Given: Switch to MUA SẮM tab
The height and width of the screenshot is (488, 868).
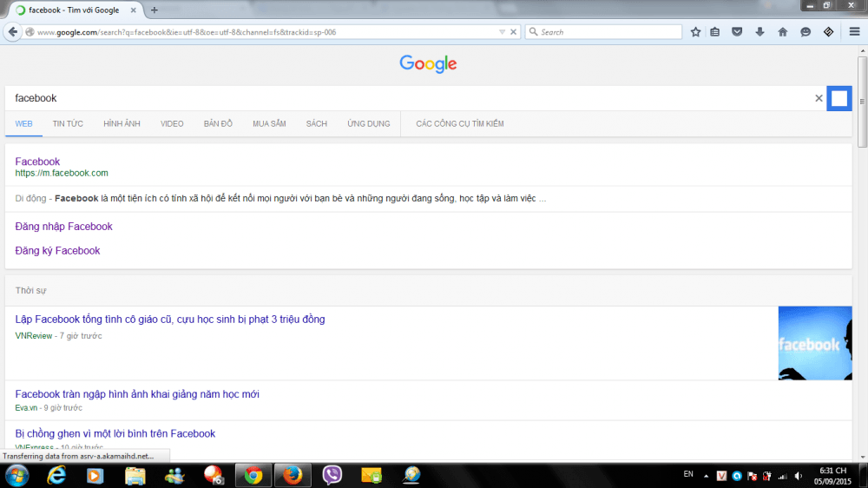Looking at the screenshot, I should coord(270,123).
